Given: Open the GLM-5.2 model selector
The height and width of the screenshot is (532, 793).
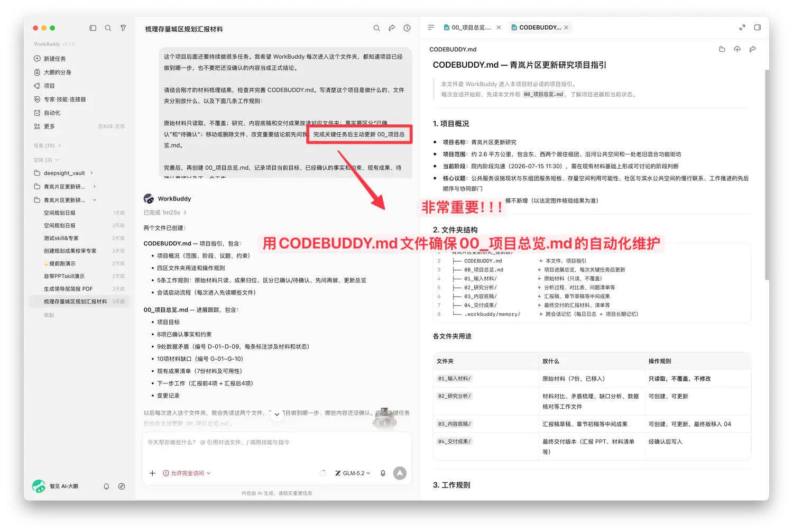Looking at the screenshot, I should 353,473.
